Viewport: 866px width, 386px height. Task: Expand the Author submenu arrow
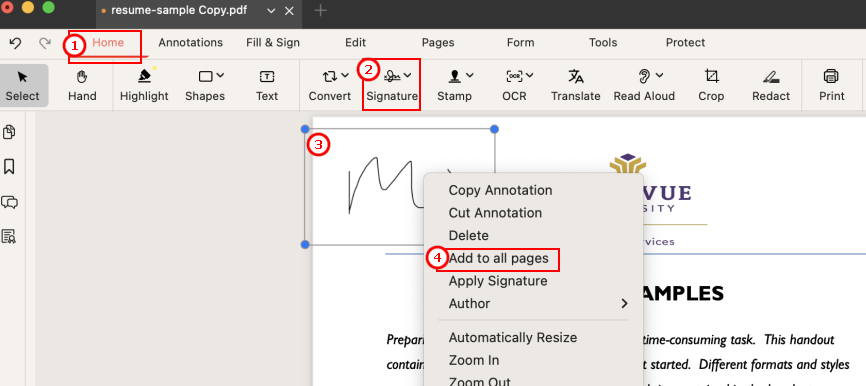(625, 304)
